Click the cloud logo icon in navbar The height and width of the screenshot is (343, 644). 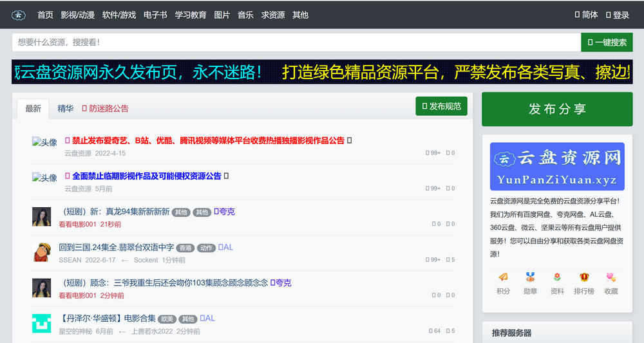[19, 15]
